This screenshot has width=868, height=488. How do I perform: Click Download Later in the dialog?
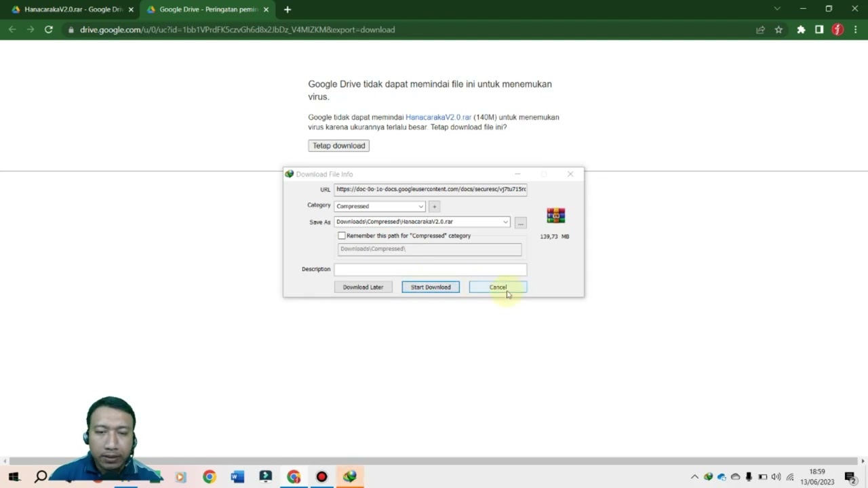click(363, 287)
